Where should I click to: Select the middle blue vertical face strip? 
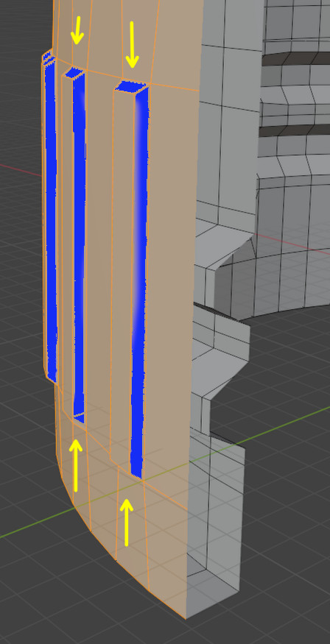tap(80, 247)
